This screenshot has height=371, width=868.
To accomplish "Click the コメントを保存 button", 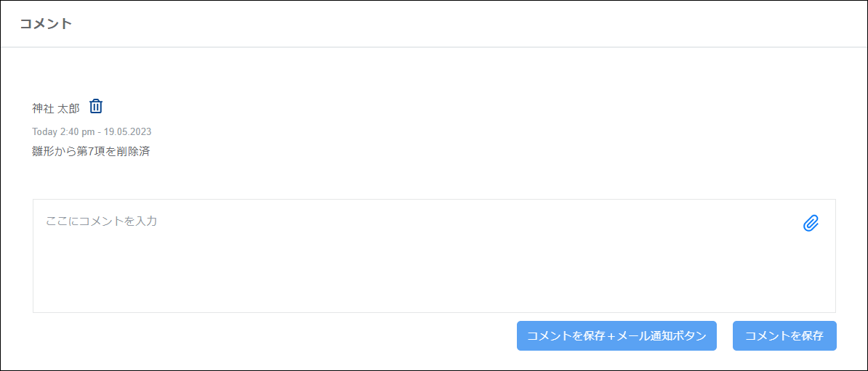I will point(784,336).
